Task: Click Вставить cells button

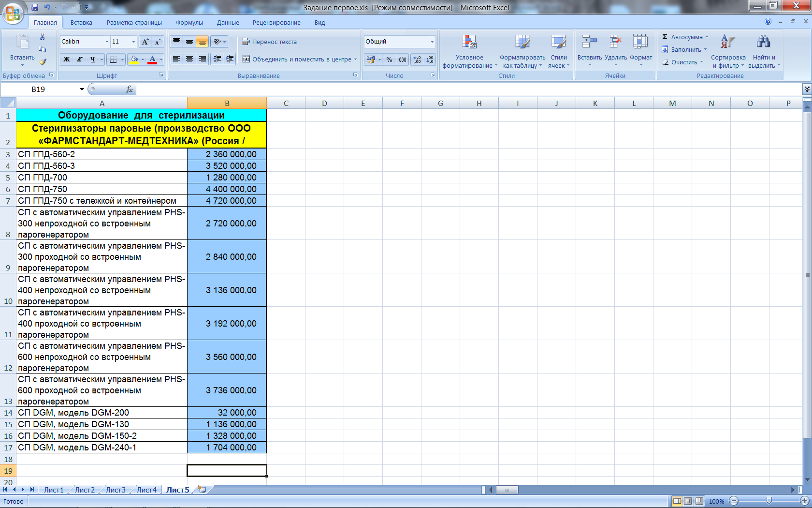Action: pyautogui.click(x=590, y=51)
